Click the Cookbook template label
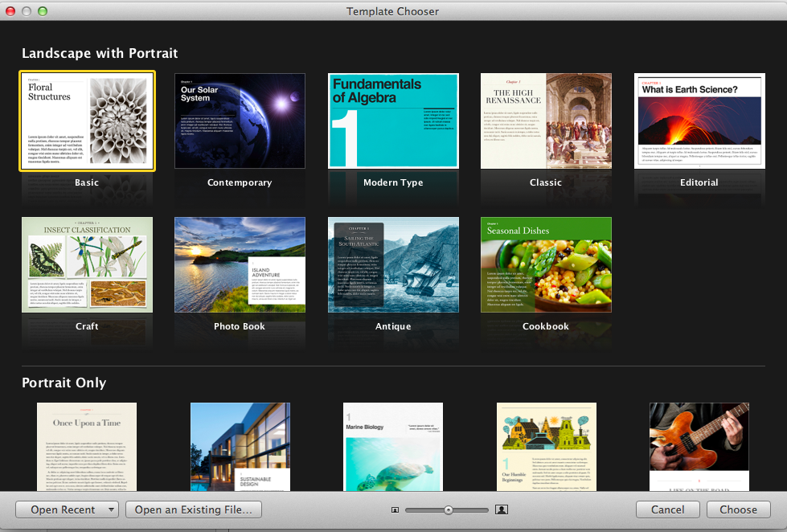Viewport: 787px width, 532px height. 546,326
